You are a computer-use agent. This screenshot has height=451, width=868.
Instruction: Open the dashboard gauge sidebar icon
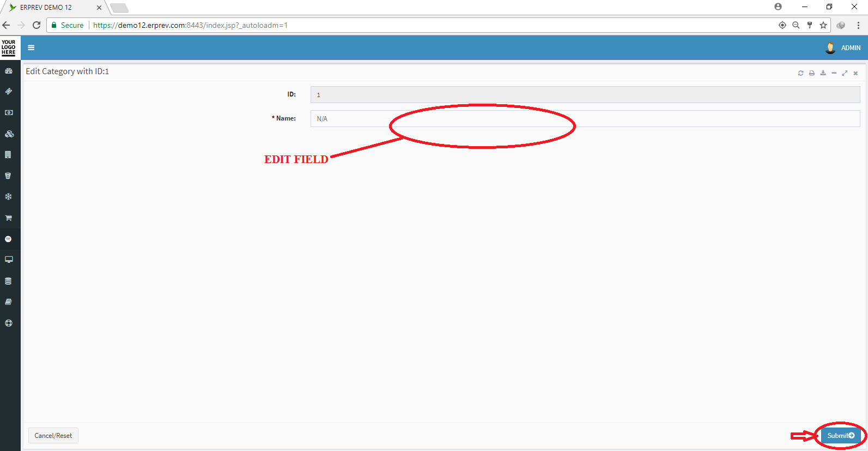9,71
